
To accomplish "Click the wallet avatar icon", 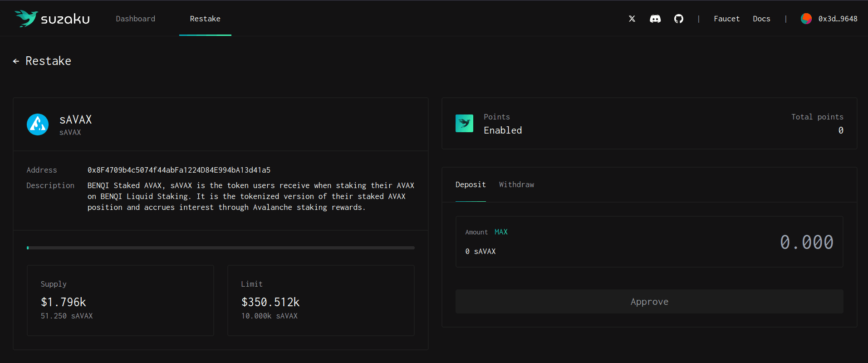I will (806, 19).
